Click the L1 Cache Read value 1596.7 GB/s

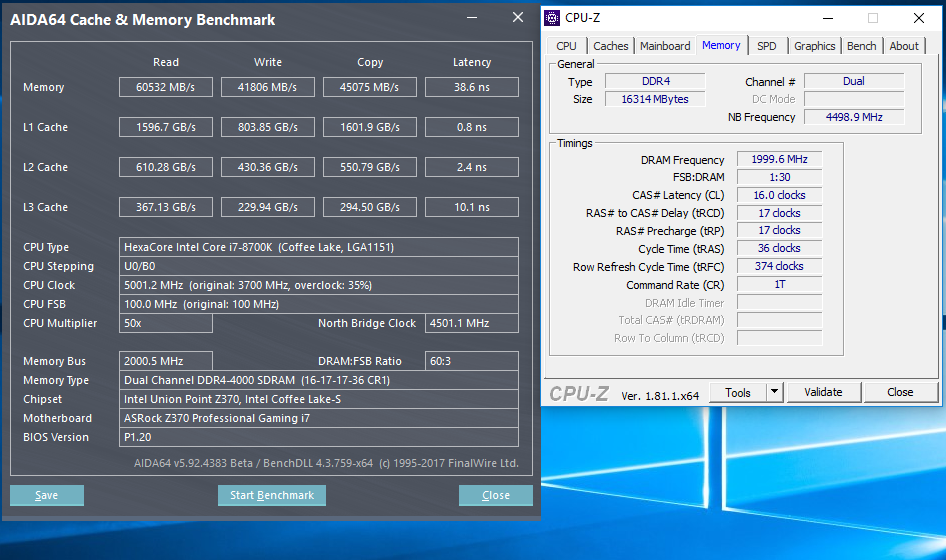click(166, 127)
